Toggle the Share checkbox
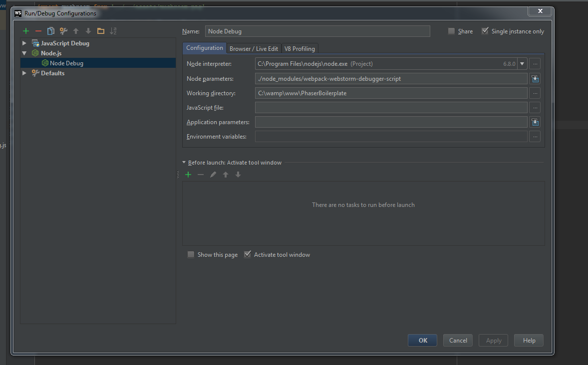 pos(452,31)
